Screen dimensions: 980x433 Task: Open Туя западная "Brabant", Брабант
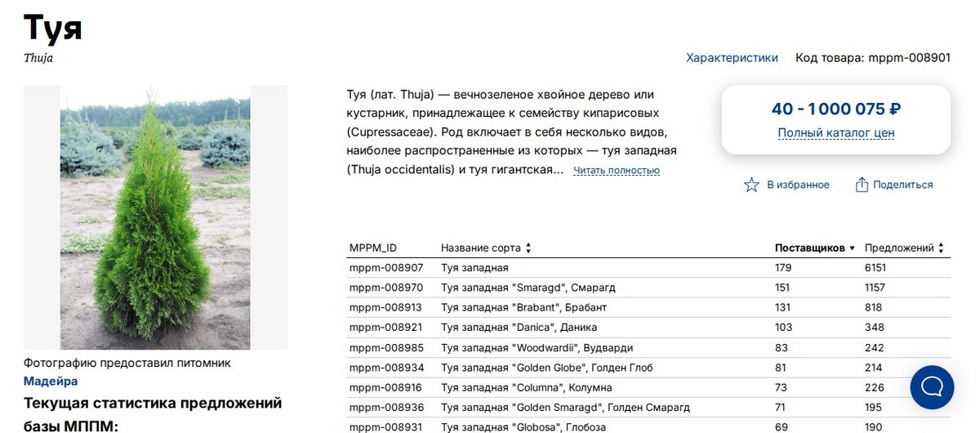pos(523,308)
